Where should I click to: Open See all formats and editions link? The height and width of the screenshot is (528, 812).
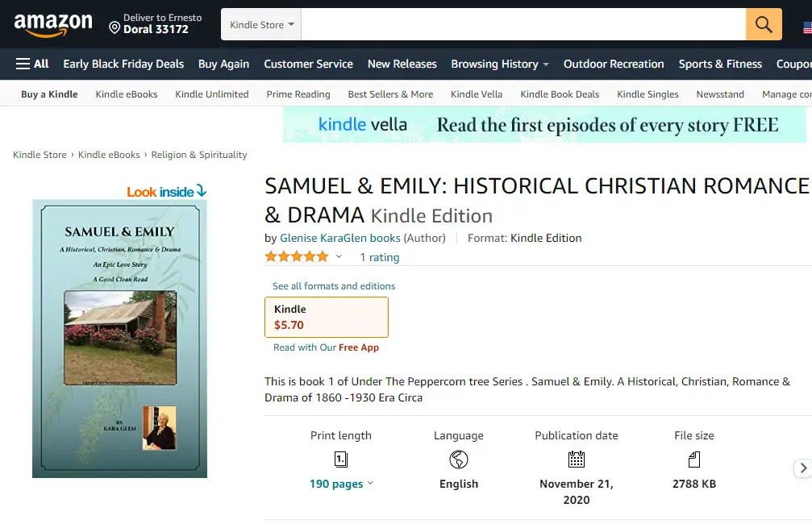point(334,286)
